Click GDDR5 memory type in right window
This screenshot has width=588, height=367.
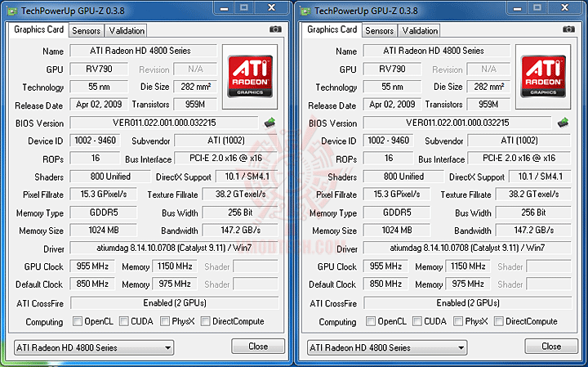397,213
